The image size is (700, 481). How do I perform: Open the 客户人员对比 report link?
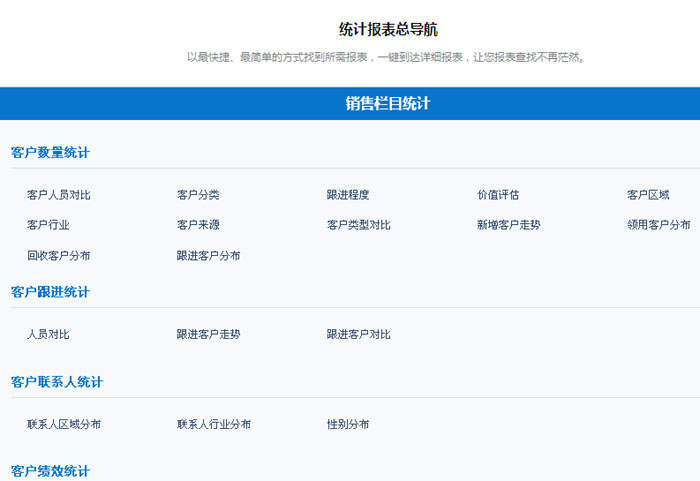click(x=59, y=195)
